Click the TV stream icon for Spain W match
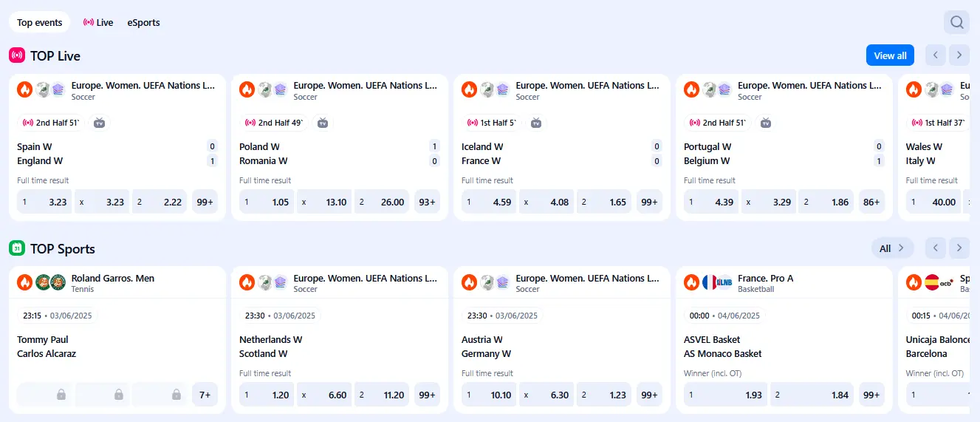980x422 pixels. click(x=100, y=123)
